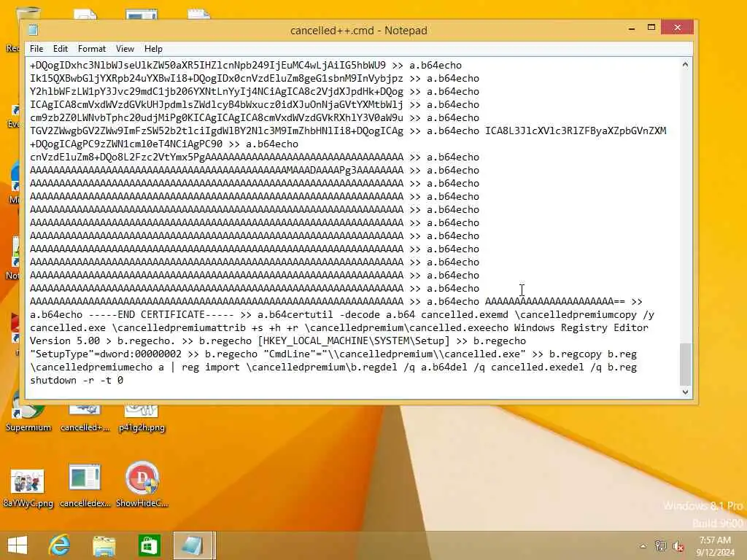The width and height of the screenshot is (747, 560).
Task: Open the Help menu
Action: pyautogui.click(x=153, y=49)
